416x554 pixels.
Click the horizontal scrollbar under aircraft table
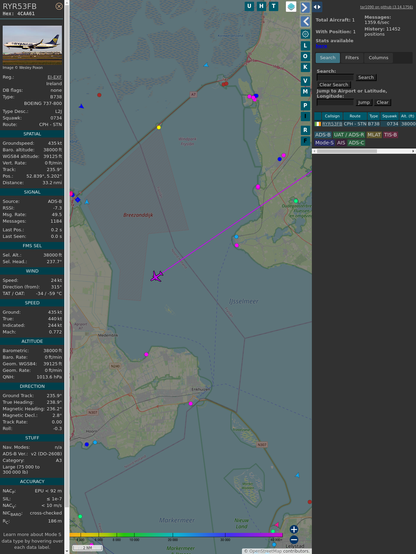pos(364,151)
